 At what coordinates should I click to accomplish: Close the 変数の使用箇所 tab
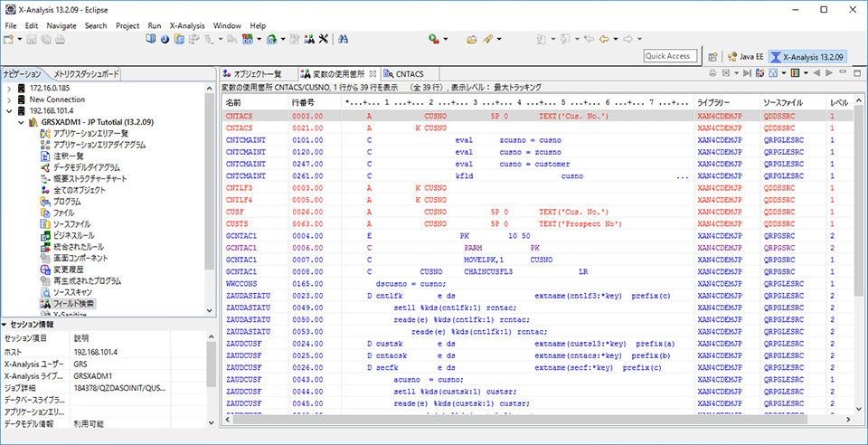tap(373, 73)
